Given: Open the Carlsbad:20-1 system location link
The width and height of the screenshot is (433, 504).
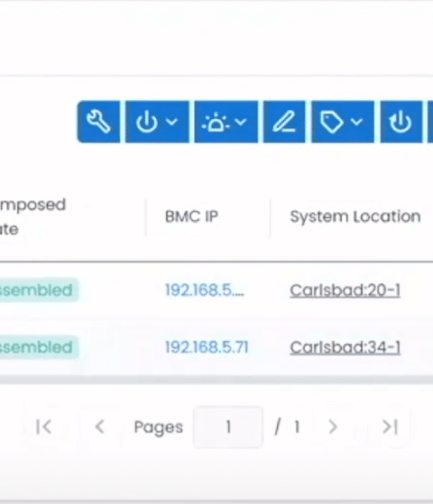Looking at the screenshot, I should point(345,290).
